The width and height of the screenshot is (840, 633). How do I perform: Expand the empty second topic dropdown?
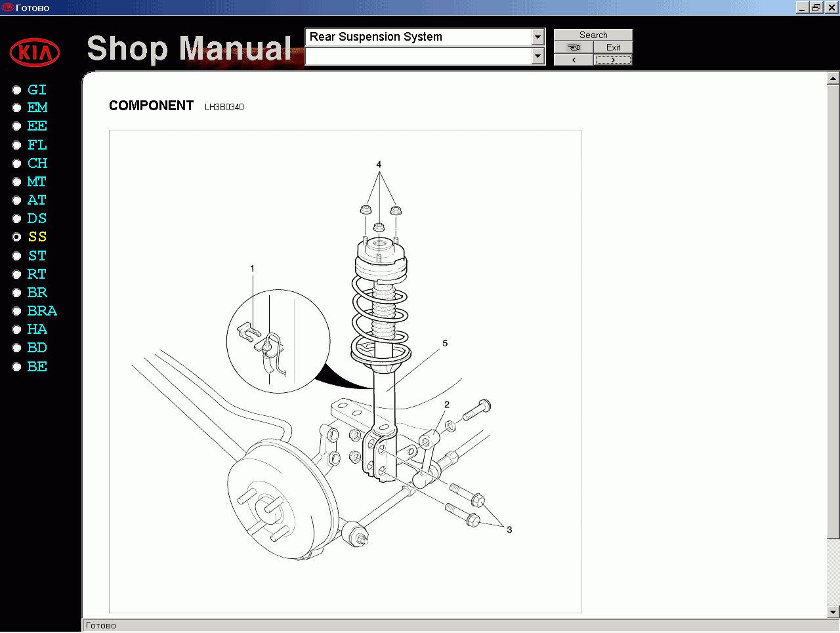coord(537,57)
